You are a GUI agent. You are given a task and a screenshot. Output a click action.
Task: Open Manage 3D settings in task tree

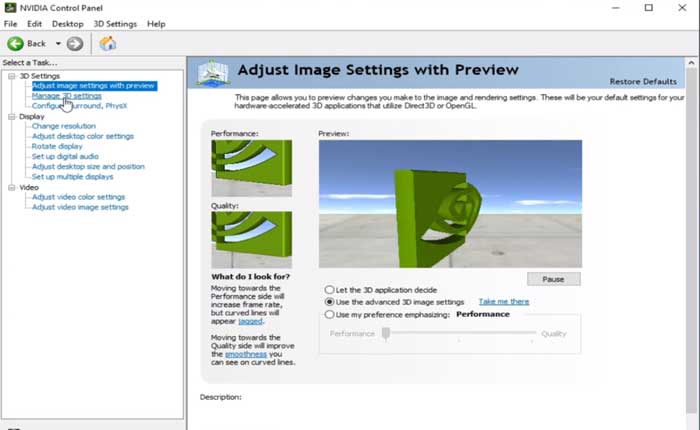click(x=66, y=96)
